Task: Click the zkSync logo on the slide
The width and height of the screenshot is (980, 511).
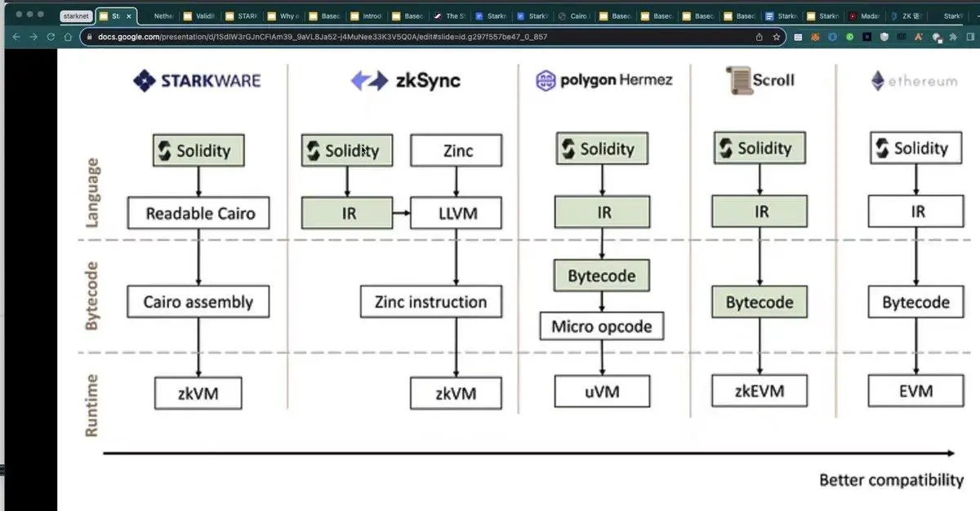Action: click(405, 80)
